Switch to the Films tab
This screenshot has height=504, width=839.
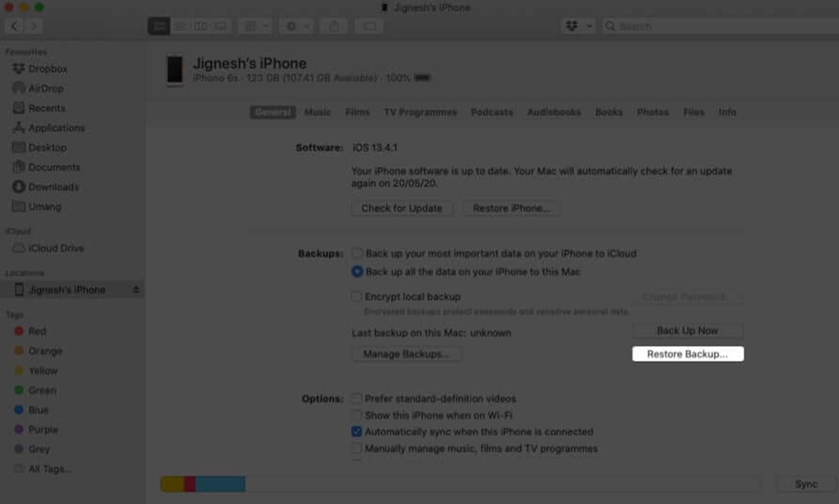(x=357, y=112)
